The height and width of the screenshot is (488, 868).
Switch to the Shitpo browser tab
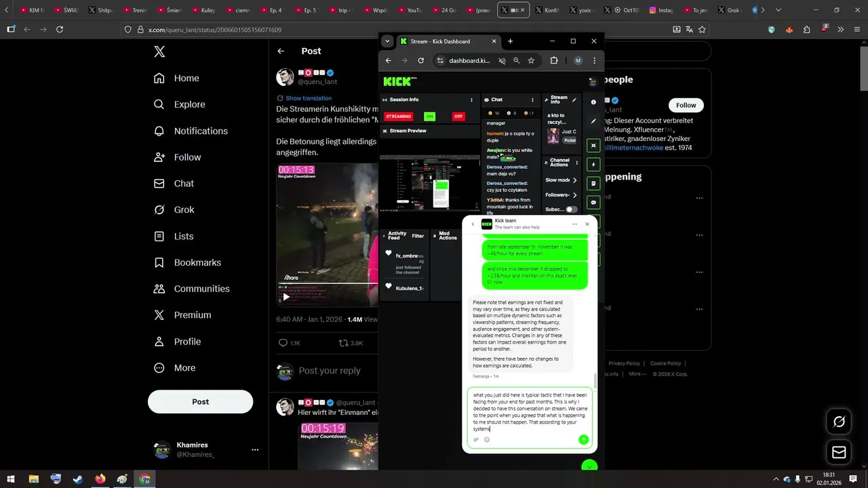(100, 10)
